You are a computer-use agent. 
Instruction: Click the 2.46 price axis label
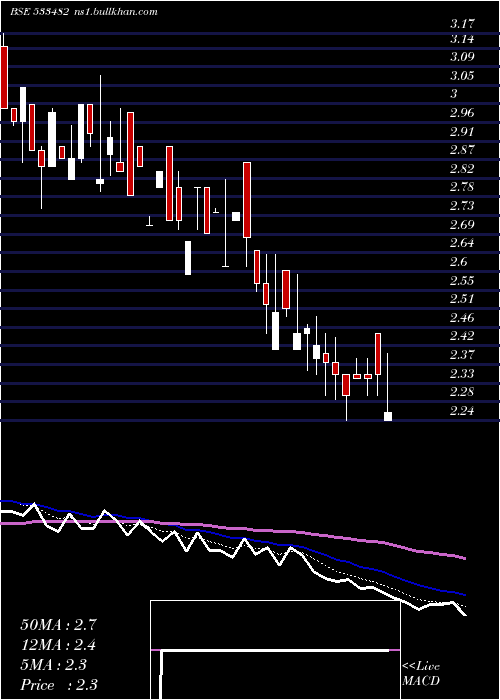pyautogui.click(x=462, y=318)
